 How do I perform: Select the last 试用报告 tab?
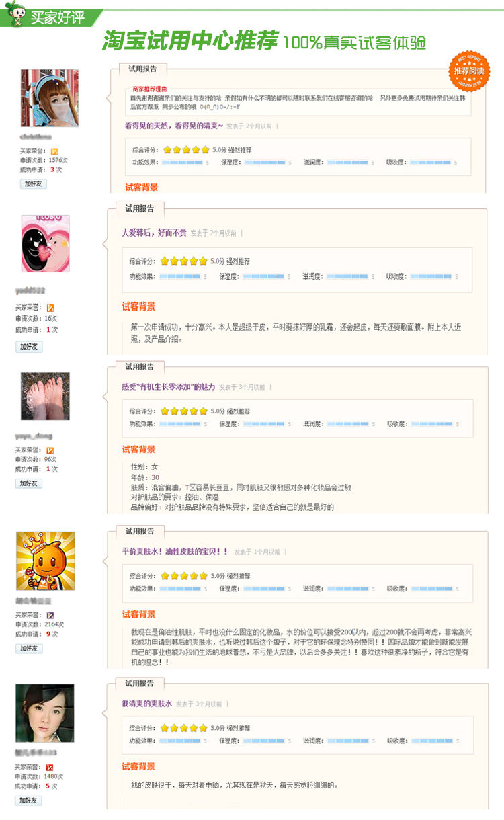coord(139,684)
